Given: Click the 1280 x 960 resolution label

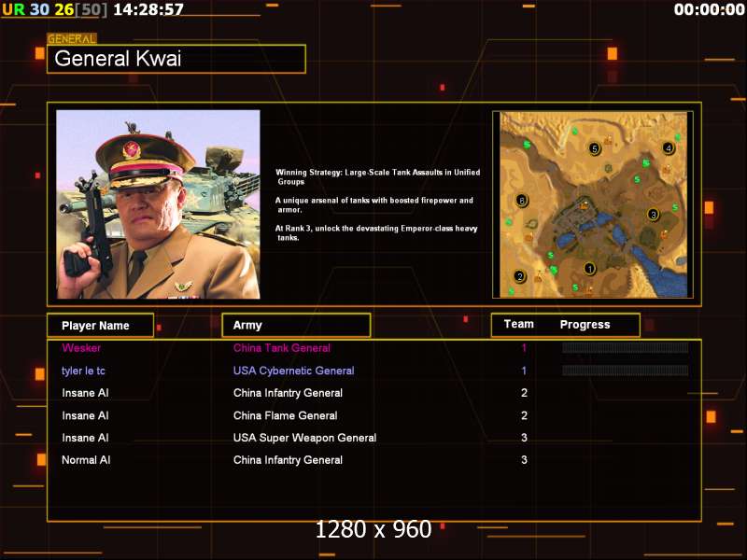Looking at the screenshot, I should 373,529.
